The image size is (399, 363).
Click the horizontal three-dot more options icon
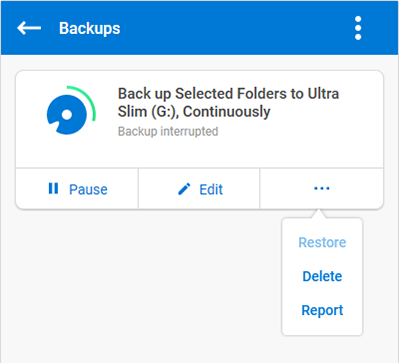pos(322,189)
